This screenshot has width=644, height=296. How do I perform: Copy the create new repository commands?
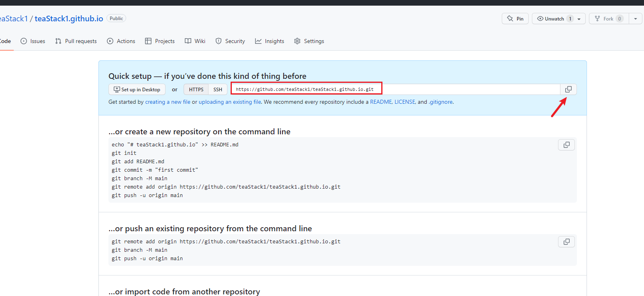coord(566,145)
